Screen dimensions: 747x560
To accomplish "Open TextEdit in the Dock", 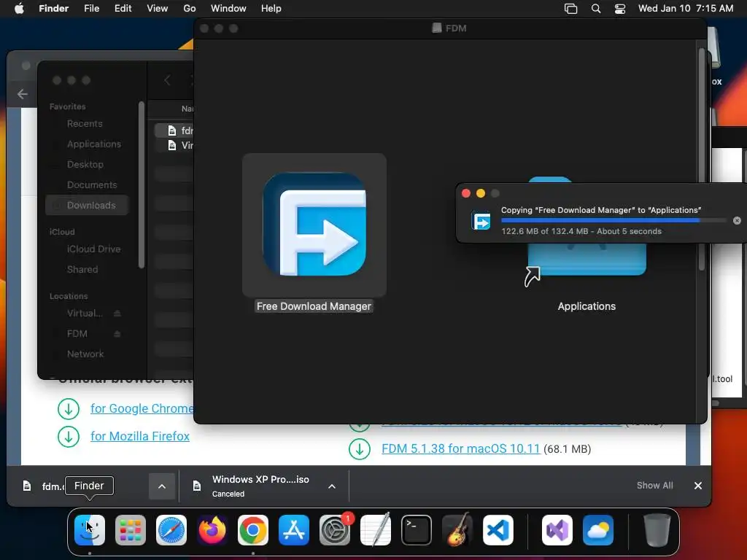I will click(x=376, y=530).
